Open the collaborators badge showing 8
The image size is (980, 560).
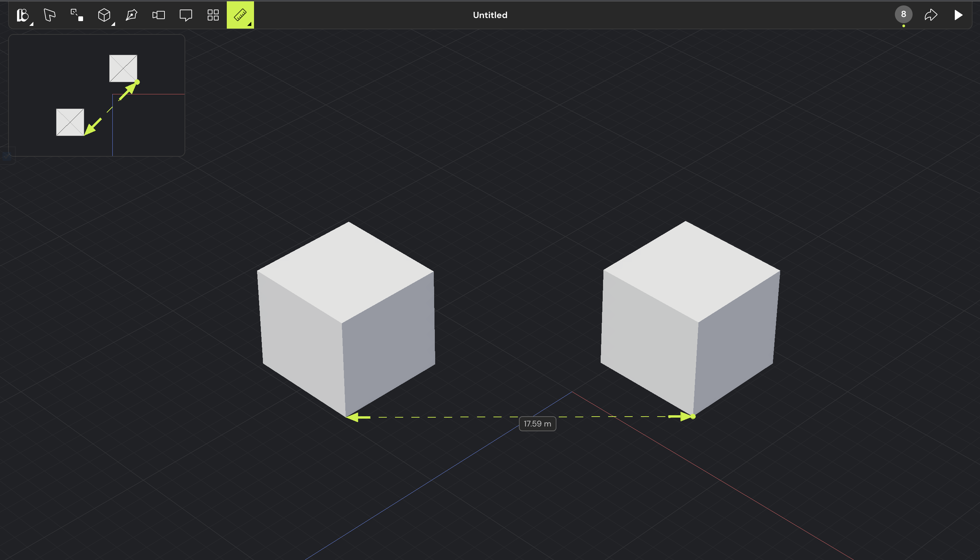903,15
